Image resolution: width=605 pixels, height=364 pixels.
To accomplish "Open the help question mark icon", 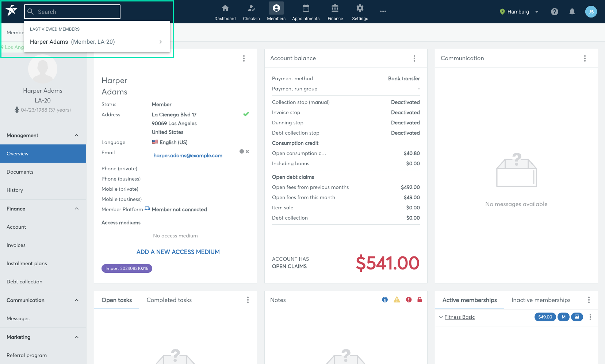I will tap(554, 12).
